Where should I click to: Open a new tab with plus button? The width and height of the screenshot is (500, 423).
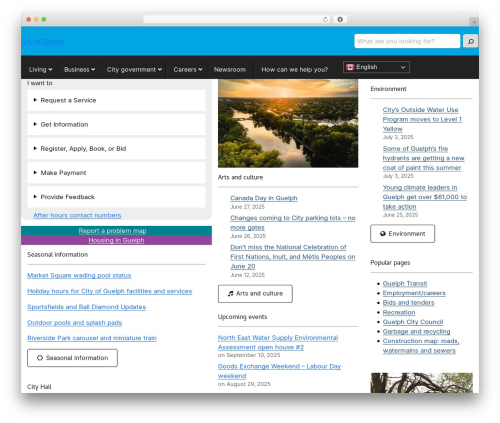point(474,22)
